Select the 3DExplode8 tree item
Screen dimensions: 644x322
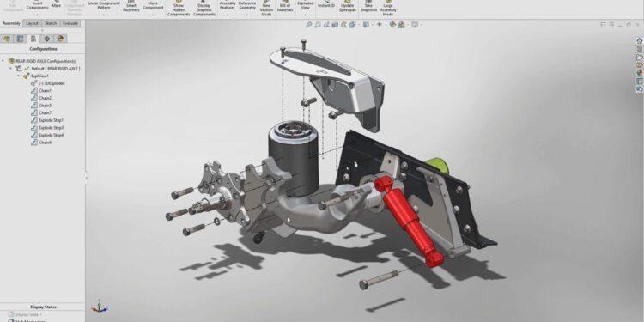[47, 83]
